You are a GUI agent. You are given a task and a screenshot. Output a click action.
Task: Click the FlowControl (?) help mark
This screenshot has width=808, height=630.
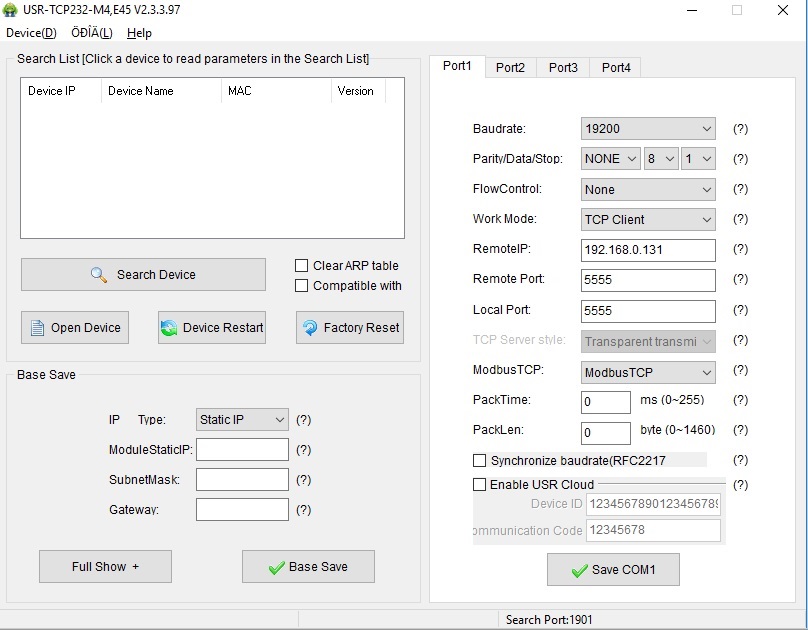coord(740,189)
